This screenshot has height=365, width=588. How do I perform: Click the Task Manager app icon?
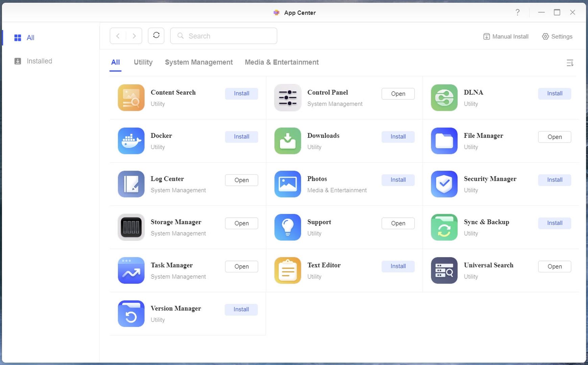pos(131,270)
